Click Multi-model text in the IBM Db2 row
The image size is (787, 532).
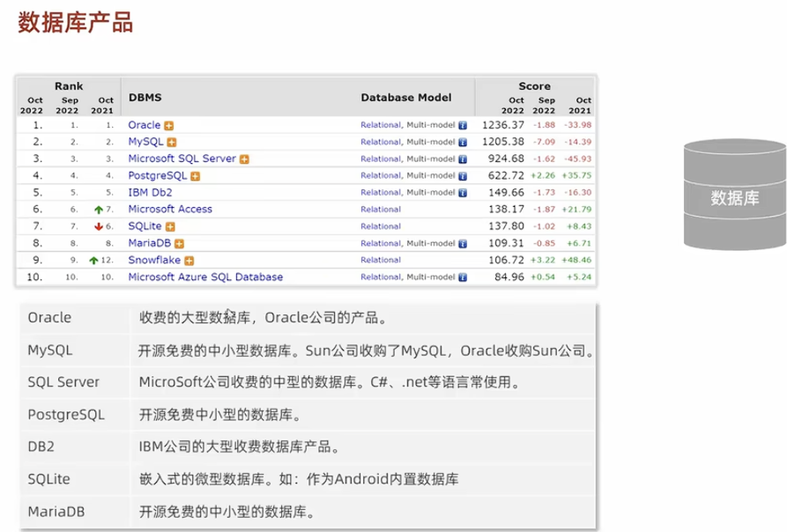pyautogui.click(x=431, y=193)
